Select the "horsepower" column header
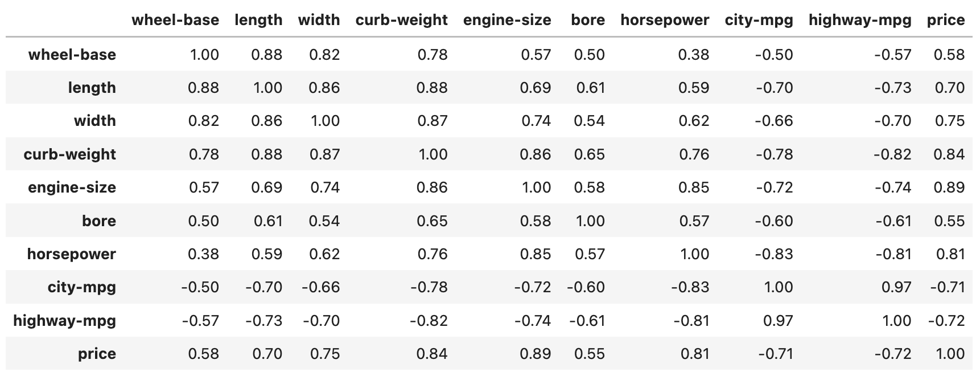This screenshot has width=980, height=376. pyautogui.click(x=664, y=20)
